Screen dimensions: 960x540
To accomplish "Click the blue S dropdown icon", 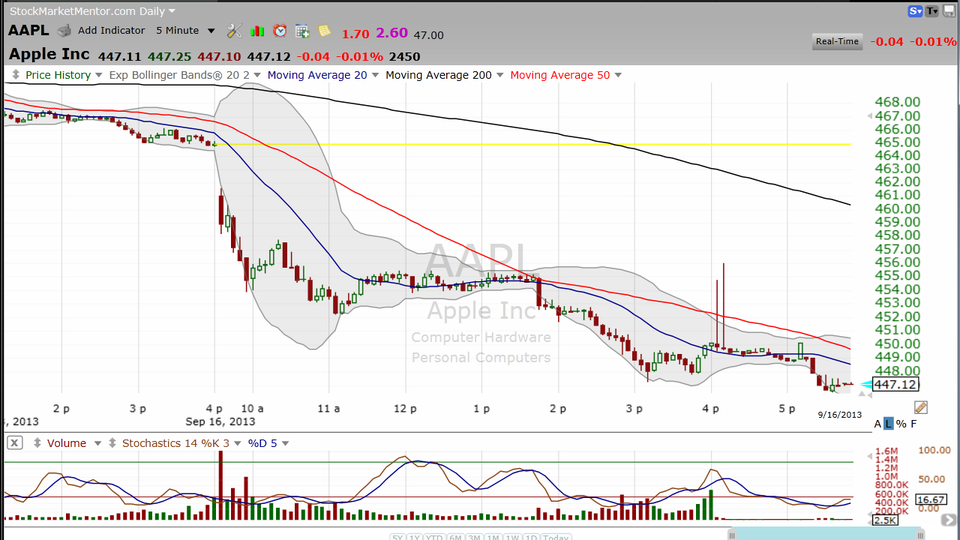I will coord(915,11).
